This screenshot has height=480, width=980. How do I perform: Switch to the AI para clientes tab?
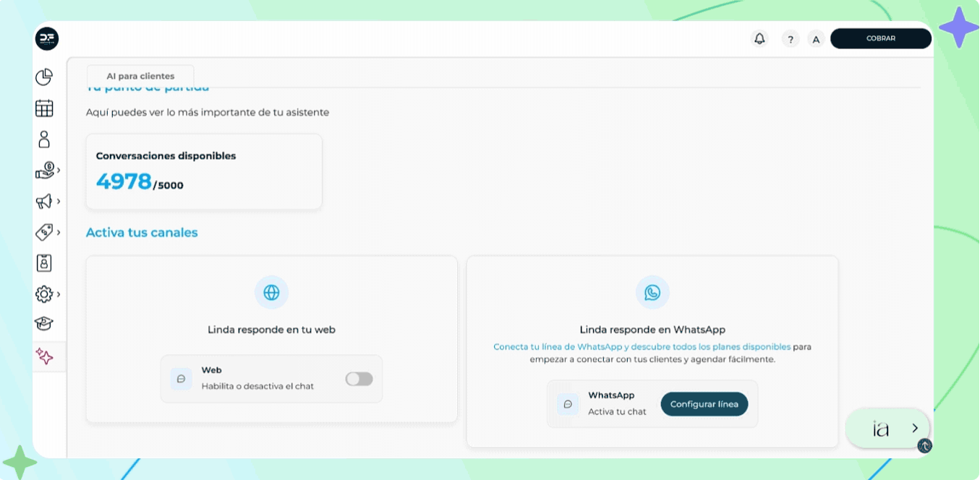140,75
